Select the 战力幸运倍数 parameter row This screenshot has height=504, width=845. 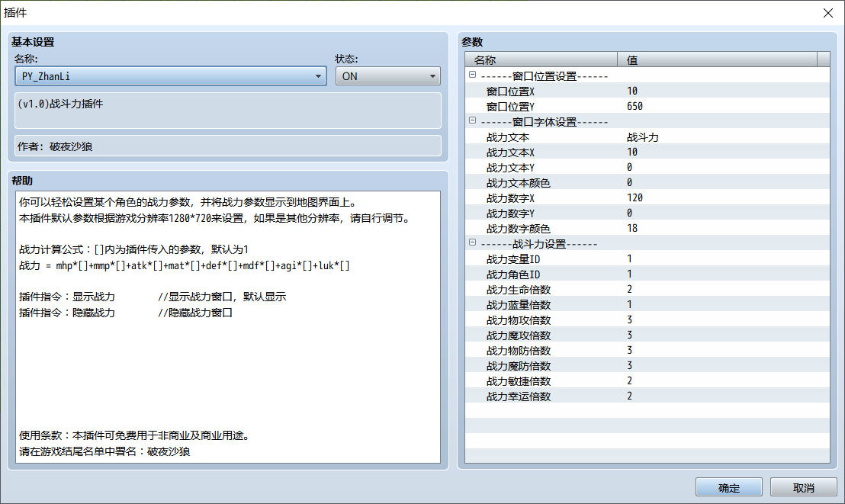pos(647,396)
